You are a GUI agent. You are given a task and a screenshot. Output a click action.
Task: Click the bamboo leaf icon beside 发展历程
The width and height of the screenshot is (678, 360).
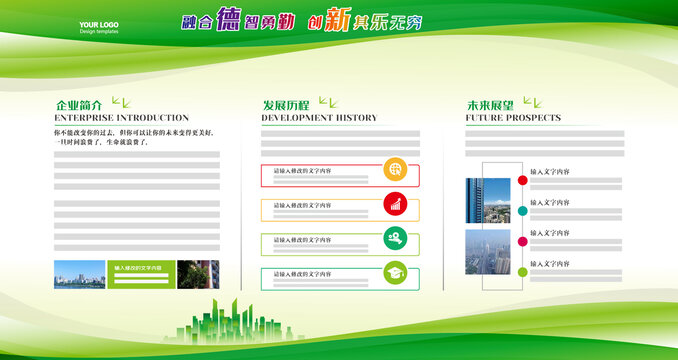pos(328,102)
